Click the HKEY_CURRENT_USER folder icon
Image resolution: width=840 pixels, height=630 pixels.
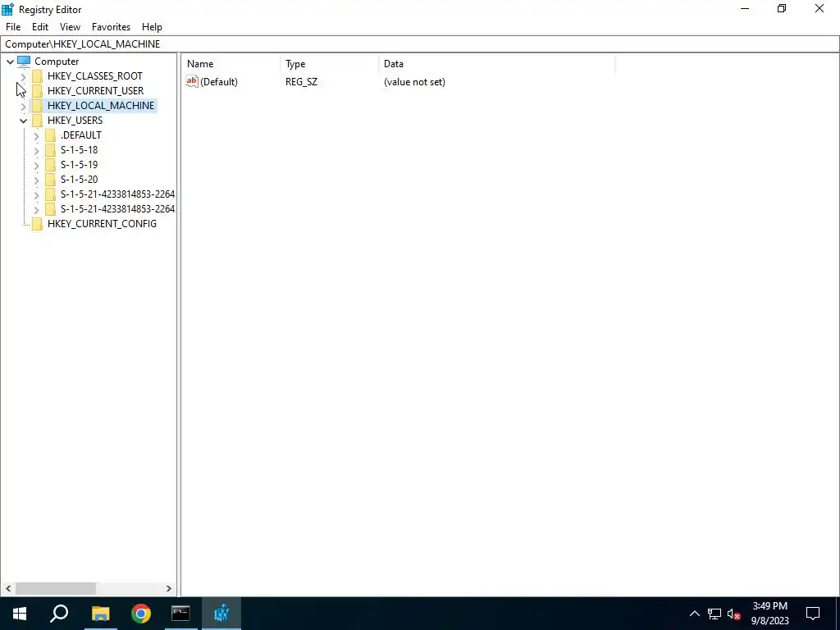(x=37, y=90)
